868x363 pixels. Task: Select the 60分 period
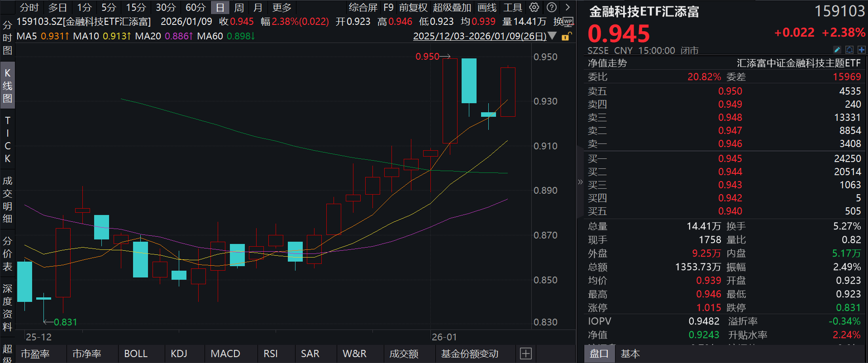click(x=196, y=8)
